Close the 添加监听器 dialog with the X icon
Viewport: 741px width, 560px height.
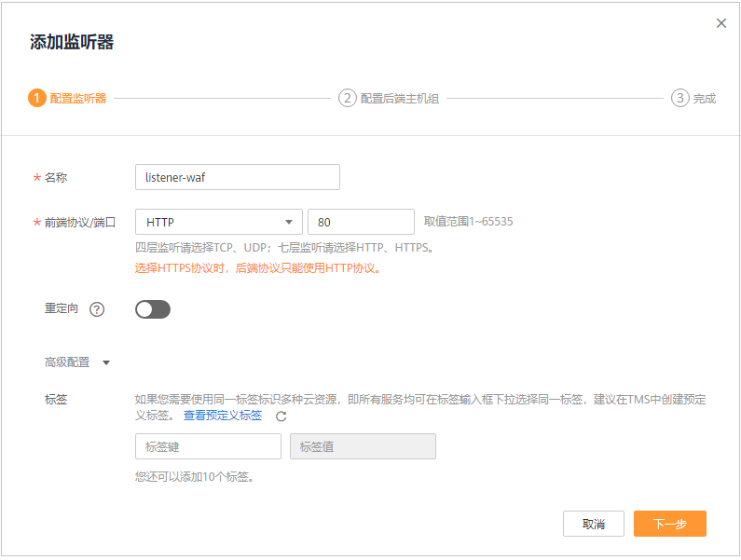[x=720, y=23]
